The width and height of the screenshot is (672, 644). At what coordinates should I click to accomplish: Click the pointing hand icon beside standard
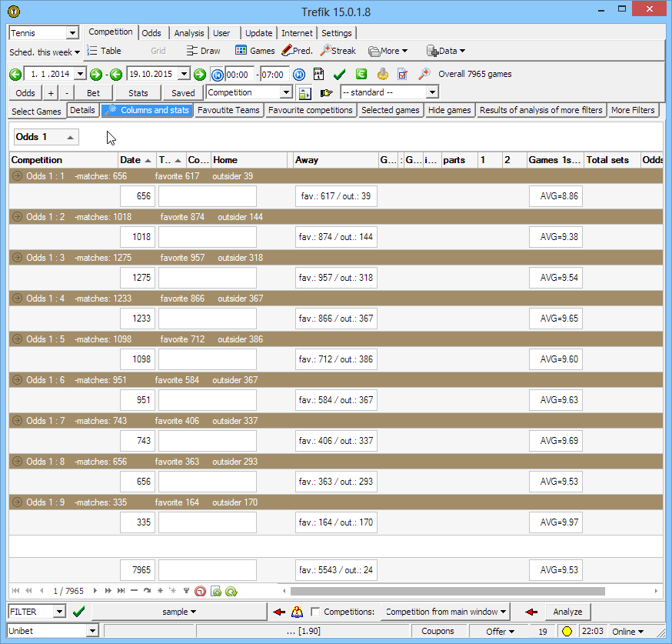click(327, 92)
